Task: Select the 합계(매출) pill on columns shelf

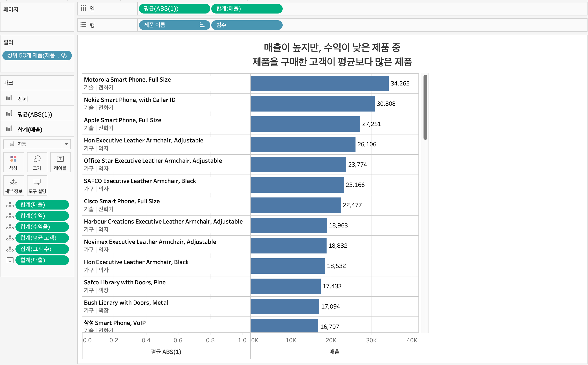Action: (x=247, y=9)
